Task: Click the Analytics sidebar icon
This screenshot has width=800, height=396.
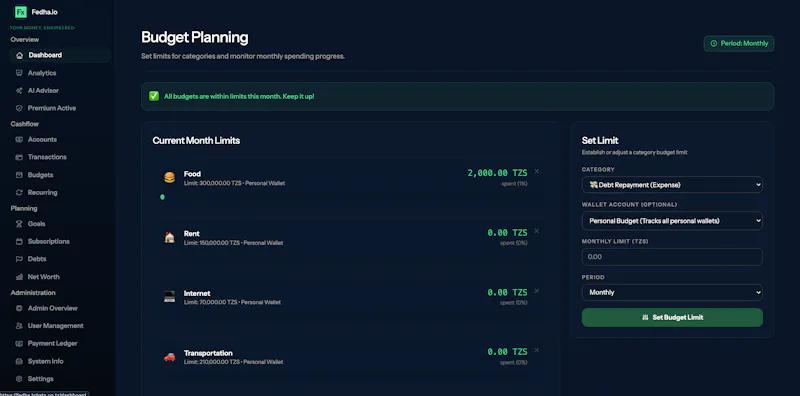Action: point(19,73)
